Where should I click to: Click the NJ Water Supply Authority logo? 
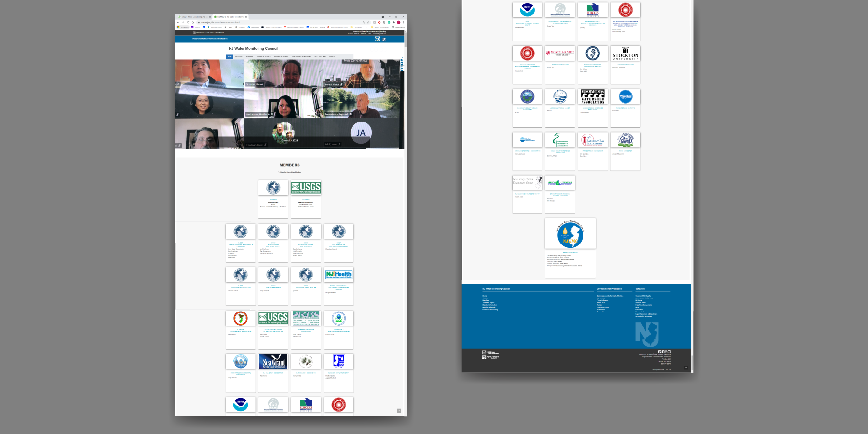pyautogui.click(x=339, y=361)
